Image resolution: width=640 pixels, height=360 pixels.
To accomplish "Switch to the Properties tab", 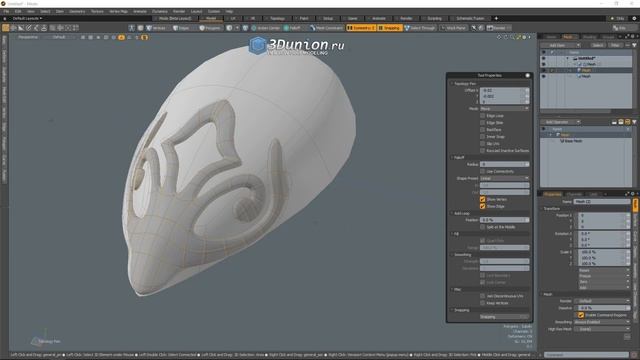I will tap(552, 194).
